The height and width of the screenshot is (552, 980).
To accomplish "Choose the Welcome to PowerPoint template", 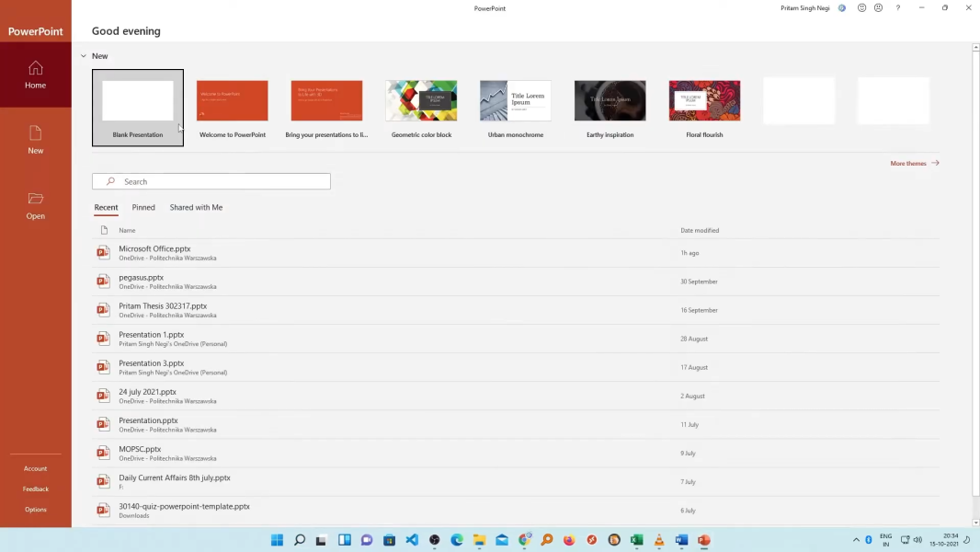I will tap(233, 108).
